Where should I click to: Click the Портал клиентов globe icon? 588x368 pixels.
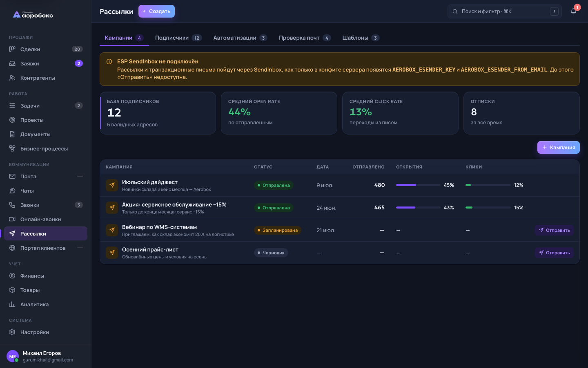(x=12, y=248)
